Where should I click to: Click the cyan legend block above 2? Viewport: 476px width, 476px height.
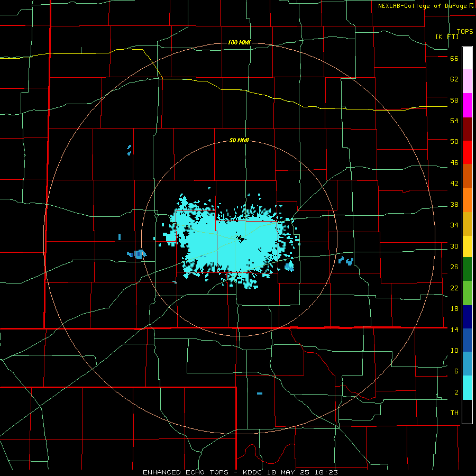coord(467,388)
